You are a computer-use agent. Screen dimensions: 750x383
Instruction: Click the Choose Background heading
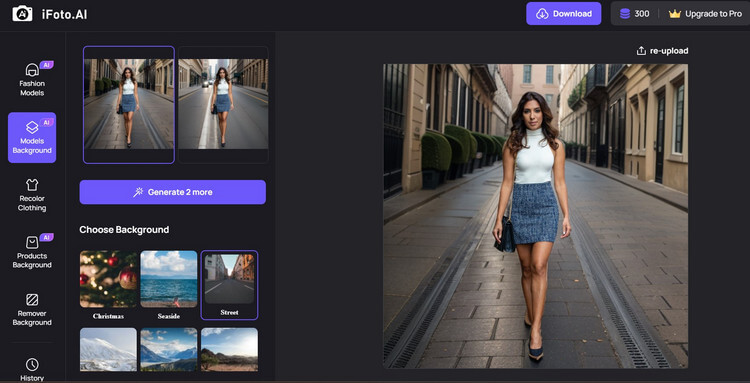[x=124, y=230]
